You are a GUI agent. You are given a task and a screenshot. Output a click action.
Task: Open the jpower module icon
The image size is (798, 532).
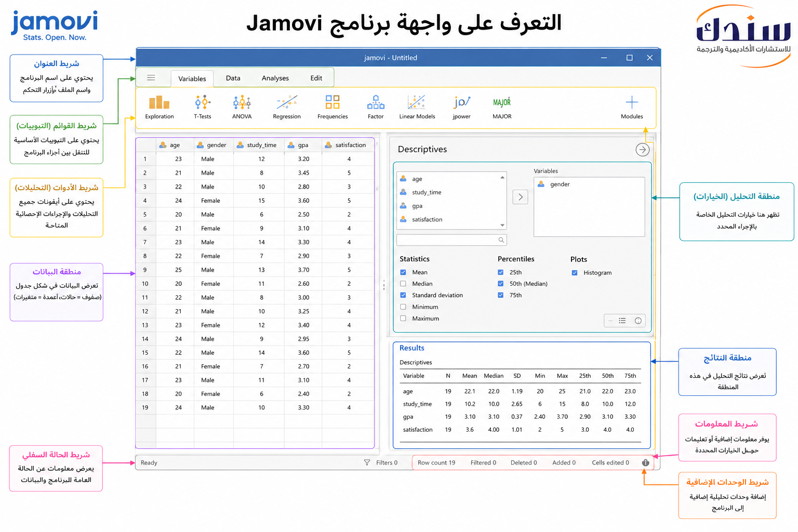point(461,108)
